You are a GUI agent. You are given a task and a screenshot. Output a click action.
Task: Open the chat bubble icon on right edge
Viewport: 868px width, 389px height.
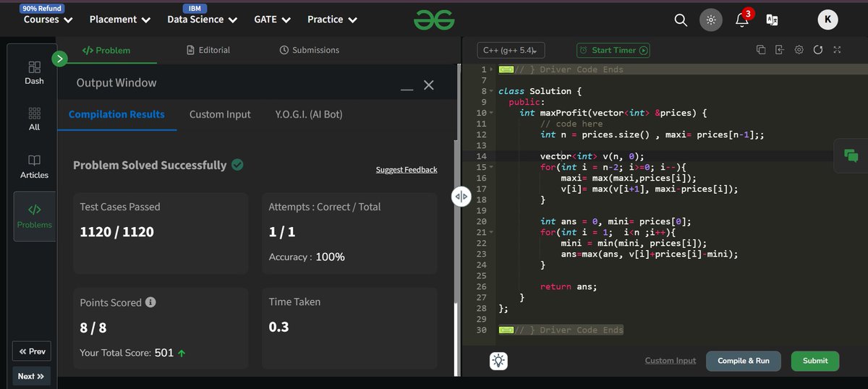(x=851, y=155)
